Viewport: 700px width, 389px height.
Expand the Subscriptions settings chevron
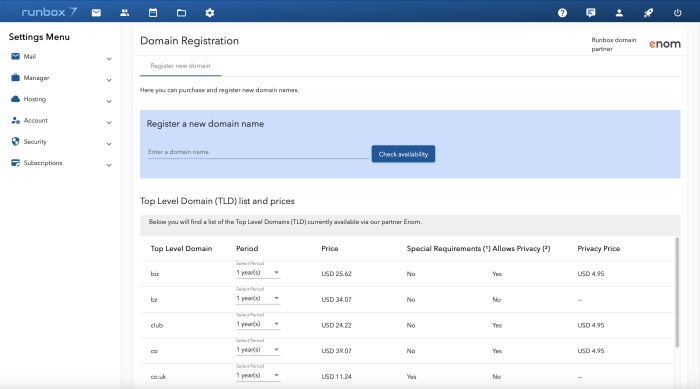tap(109, 165)
